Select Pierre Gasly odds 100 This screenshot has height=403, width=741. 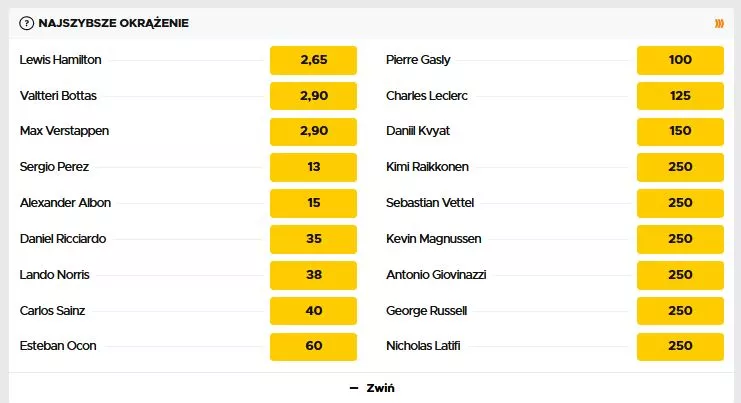tap(680, 60)
